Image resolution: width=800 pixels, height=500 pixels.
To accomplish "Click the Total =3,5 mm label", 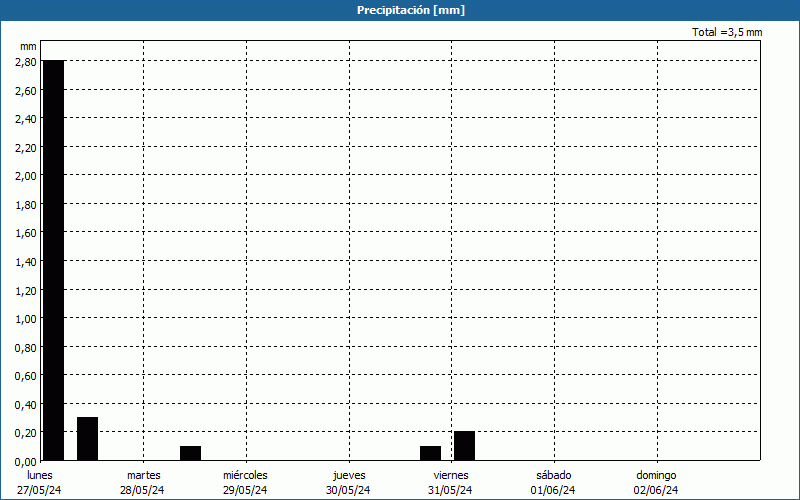I will (x=727, y=32).
